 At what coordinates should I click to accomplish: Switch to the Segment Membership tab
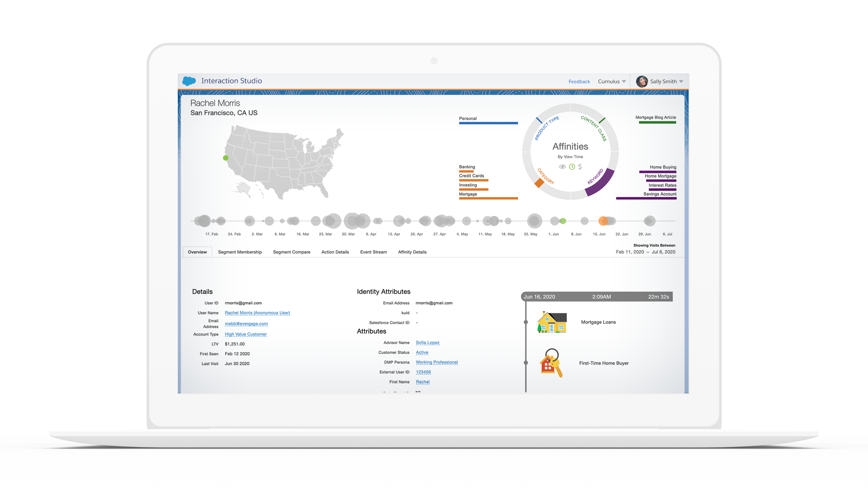coord(240,252)
